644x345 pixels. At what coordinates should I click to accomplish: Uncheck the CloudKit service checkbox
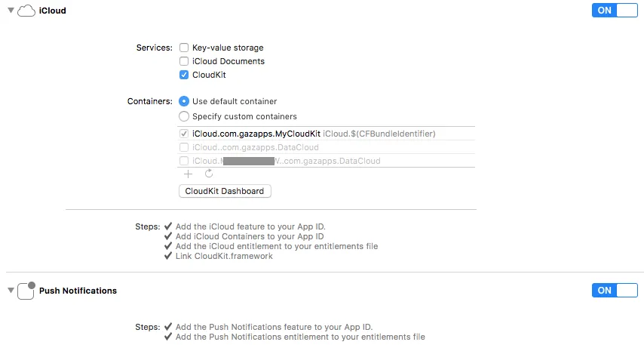tap(184, 75)
